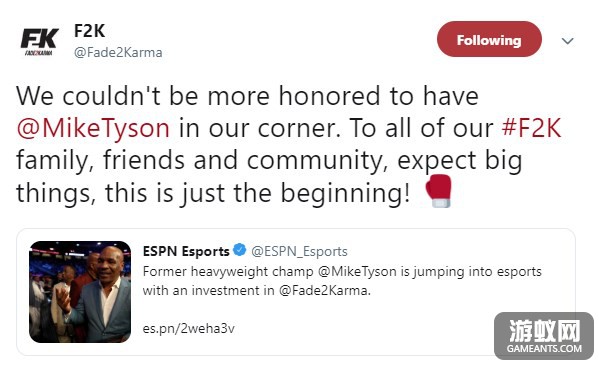The image size is (599, 365).
Task: Open the @MikeTyson mention in the main tweet
Action: point(93,128)
